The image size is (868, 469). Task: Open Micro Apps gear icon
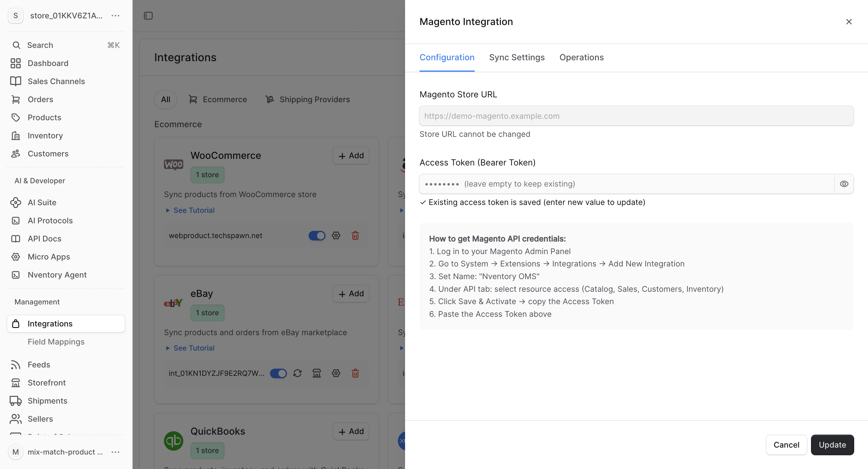pos(15,257)
